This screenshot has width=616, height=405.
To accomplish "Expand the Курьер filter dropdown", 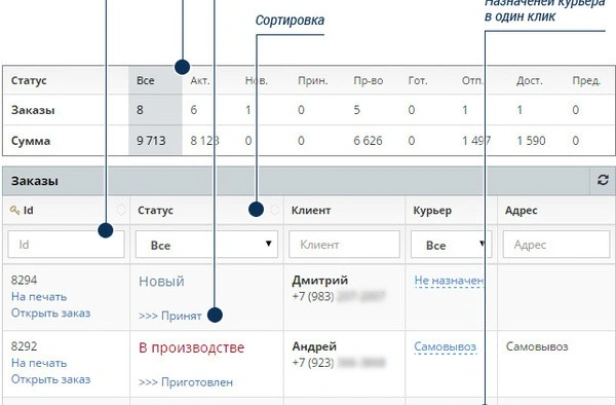I will (448, 244).
